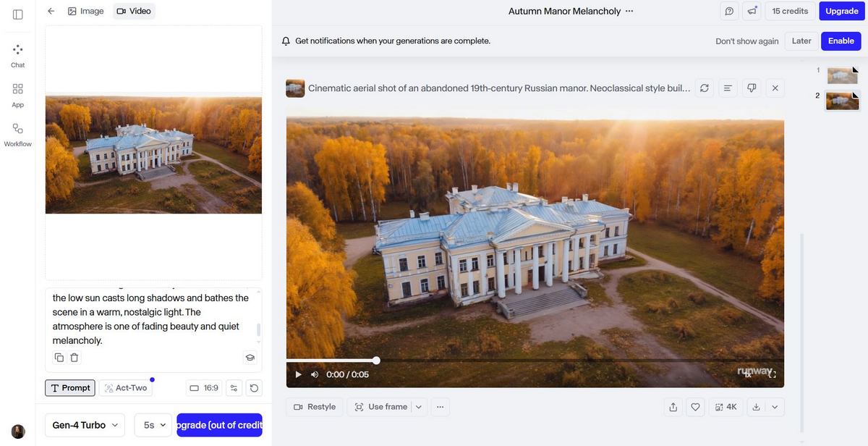Select the second generation thumbnail
The image size is (868, 446).
pos(843,99)
